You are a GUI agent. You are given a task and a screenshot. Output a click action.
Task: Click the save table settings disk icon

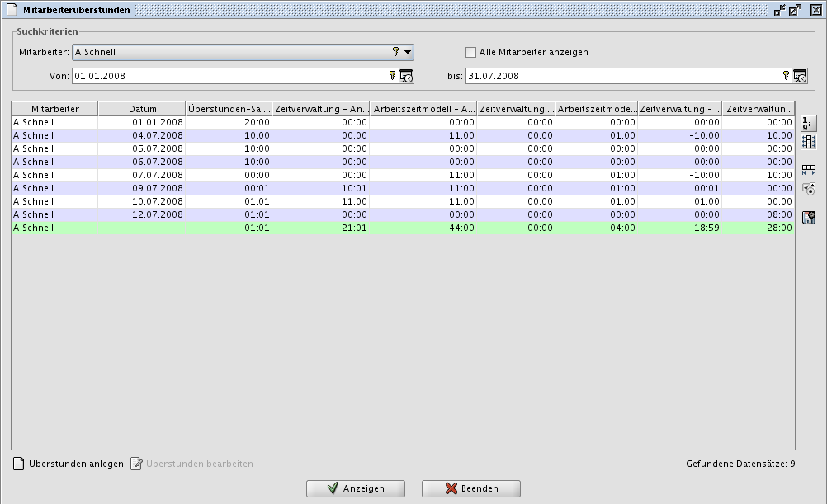pyautogui.click(x=808, y=218)
